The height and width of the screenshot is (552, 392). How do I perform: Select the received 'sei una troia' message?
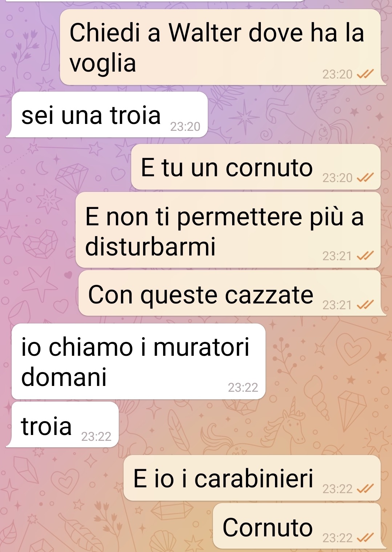109,115
